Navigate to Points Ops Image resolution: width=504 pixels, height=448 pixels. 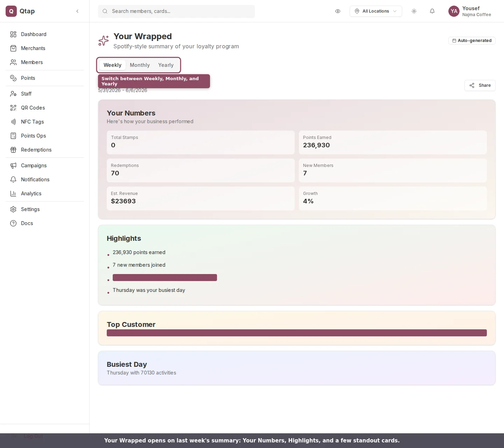[44, 136]
